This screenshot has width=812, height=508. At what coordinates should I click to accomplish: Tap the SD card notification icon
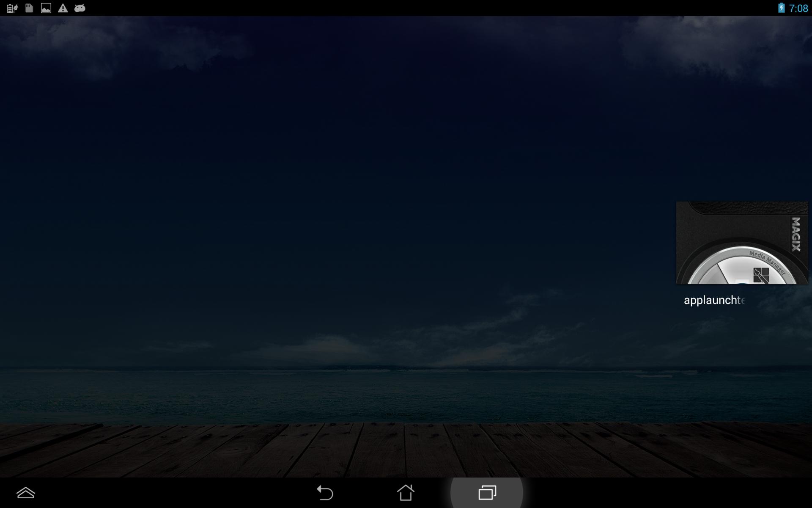(x=29, y=8)
